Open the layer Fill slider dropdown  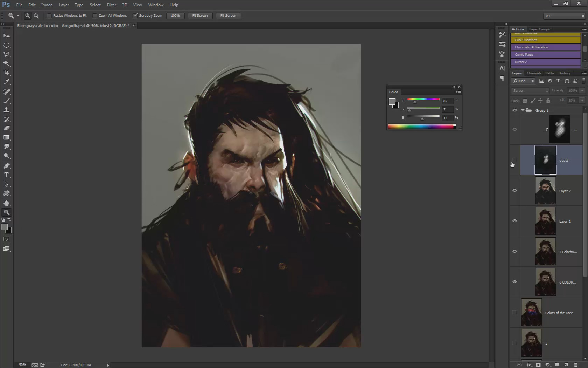click(x=582, y=101)
